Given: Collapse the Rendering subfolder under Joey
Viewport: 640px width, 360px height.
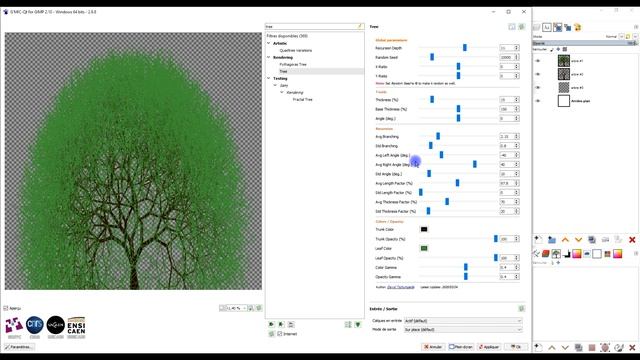Looking at the screenshot, I should click(x=282, y=93).
